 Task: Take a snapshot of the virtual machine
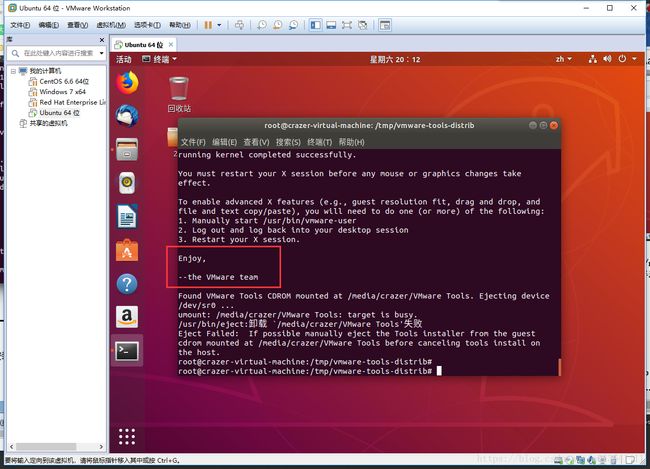(x=262, y=25)
